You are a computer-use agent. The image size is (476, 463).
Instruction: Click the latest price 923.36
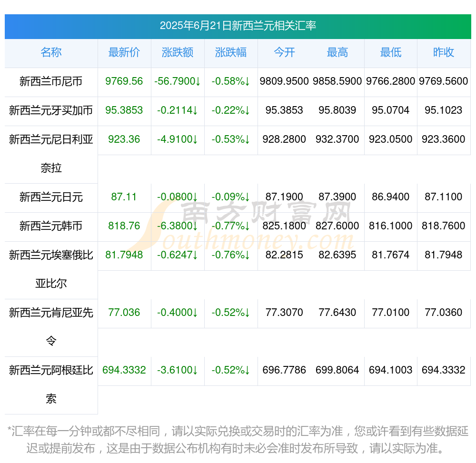click(x=124, y=139)
